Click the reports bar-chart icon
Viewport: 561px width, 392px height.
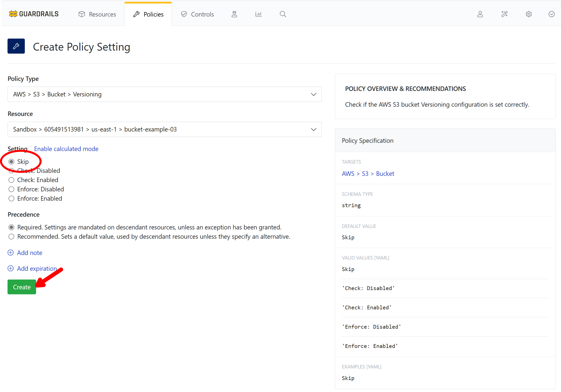point(258,14)
